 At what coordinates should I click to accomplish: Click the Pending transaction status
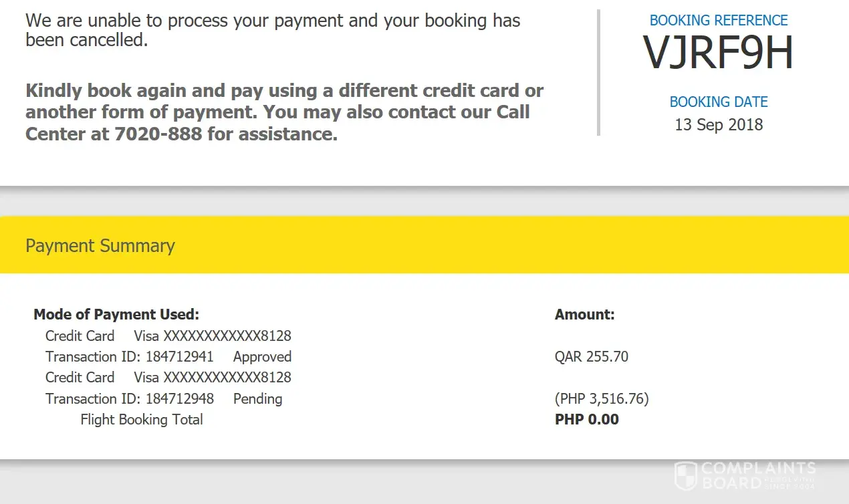point(257,399)
